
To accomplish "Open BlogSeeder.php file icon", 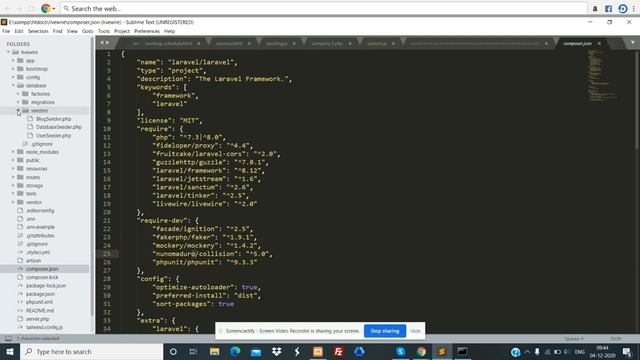I will 30,119.
